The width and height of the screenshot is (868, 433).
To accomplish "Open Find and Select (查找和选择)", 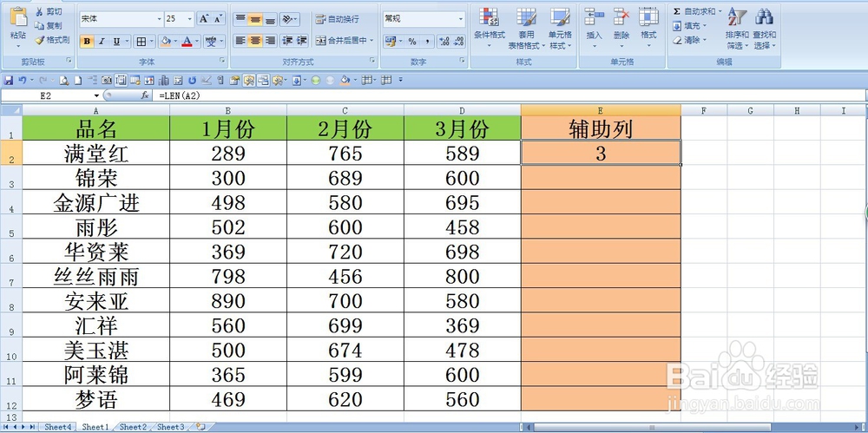I will coord(765,28).
